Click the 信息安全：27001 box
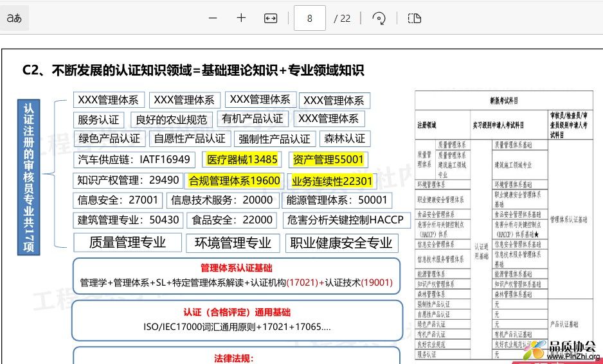This screenshot has width=603, height=364. click(x=118, y=200)
